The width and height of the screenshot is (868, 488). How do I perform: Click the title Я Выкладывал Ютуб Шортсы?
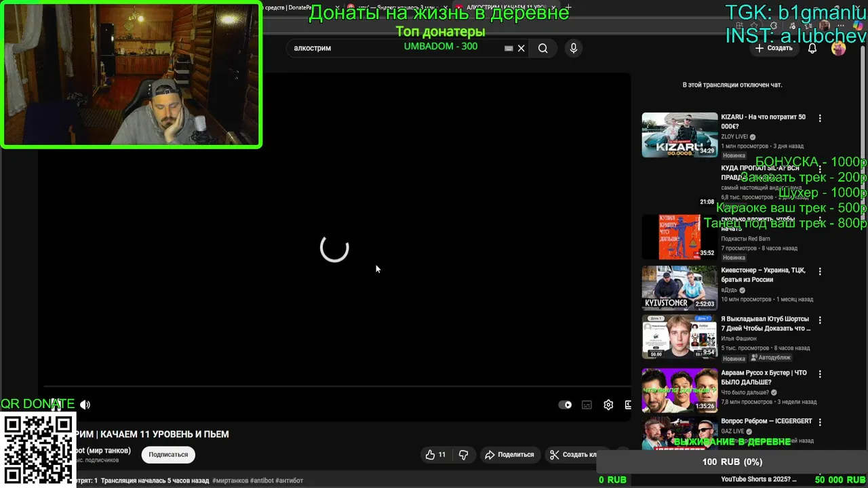[766, 323]
